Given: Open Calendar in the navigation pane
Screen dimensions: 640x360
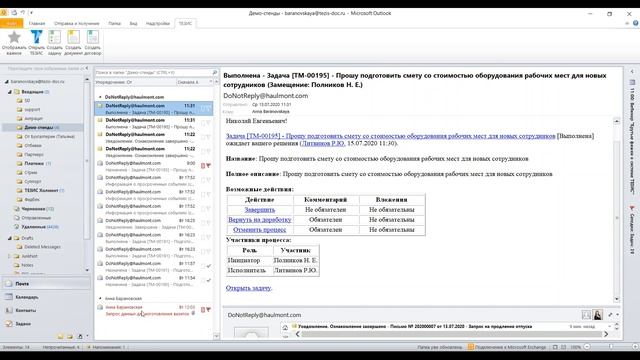Looking at the screenshot, I should coord(46,297).
